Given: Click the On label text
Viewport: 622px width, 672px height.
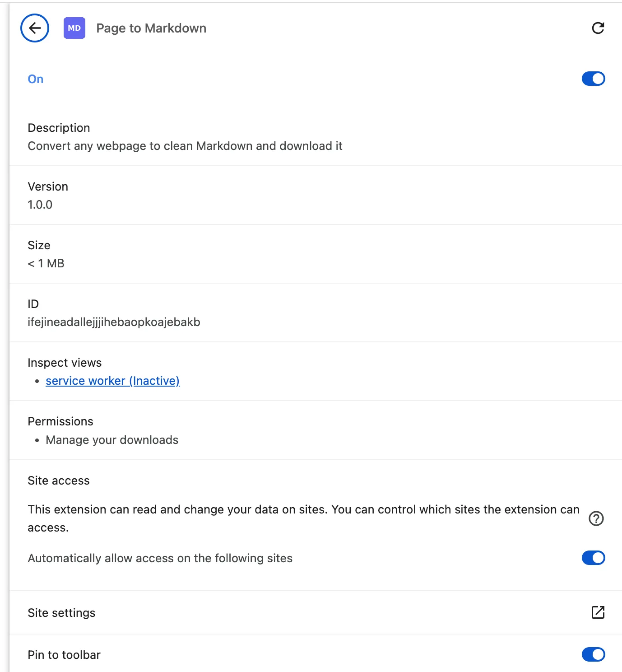Looking at the screenshot, I should (x=35, y=79).
